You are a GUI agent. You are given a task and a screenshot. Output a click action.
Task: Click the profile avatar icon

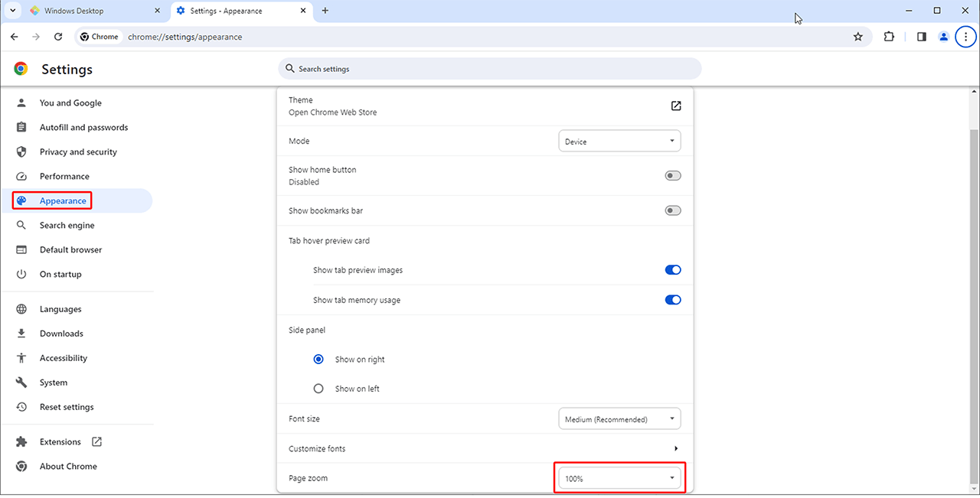pyautogui.click(x=943, y=37)
